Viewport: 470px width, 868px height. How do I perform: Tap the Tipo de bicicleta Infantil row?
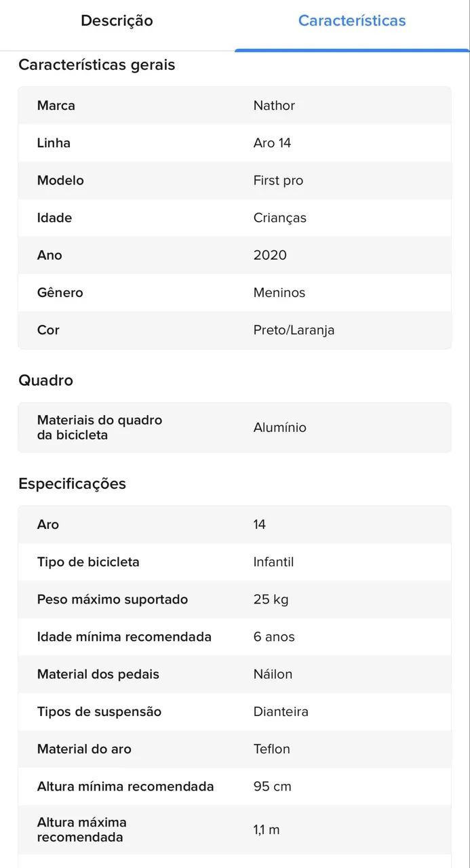[235, 562]
